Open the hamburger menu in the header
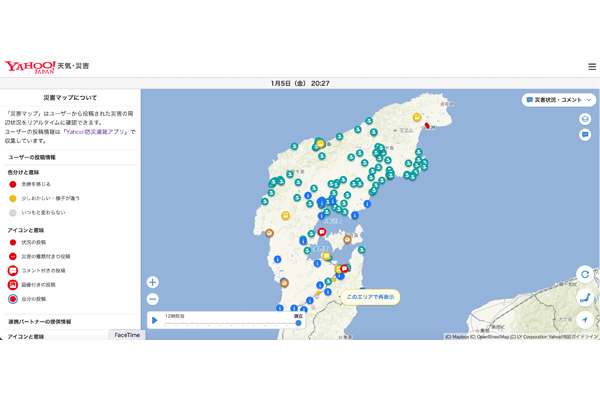600x400 pixels. click(591, 67)
